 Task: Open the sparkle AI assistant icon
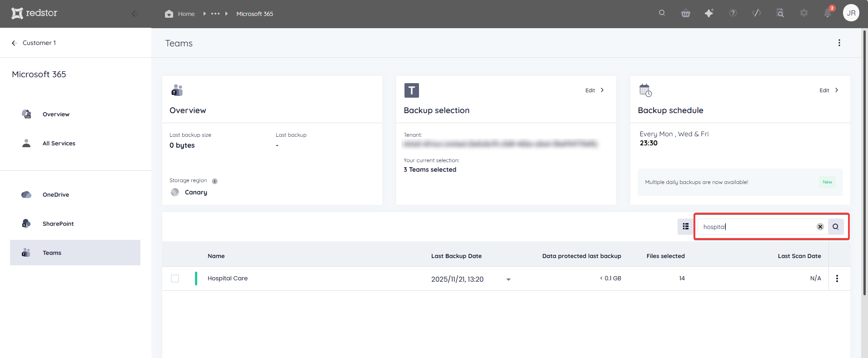coord(709,13)
